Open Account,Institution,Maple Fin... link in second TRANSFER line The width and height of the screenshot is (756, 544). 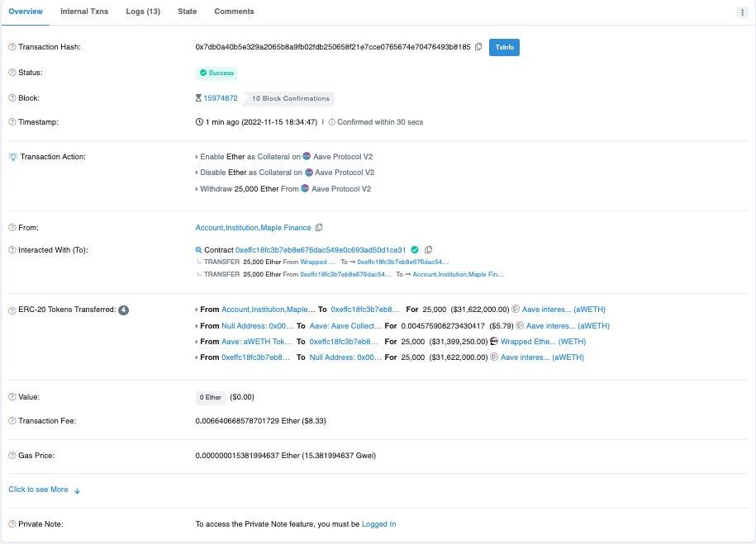click(x=458, y=274)
